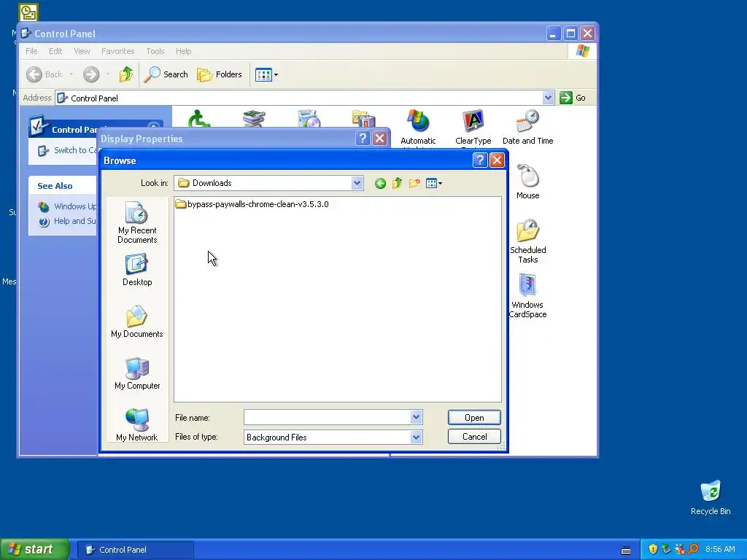Click the Open button
The image size is (747, 560).
tap(474, 418)
